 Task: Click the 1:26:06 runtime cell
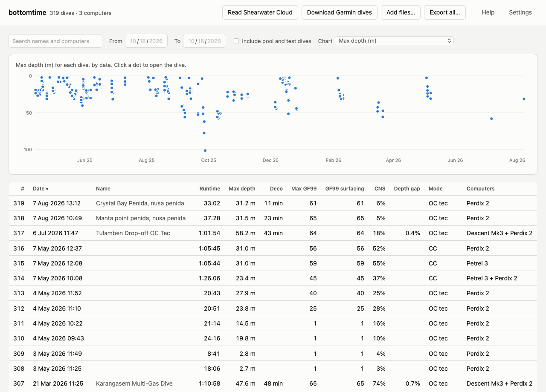209,278
